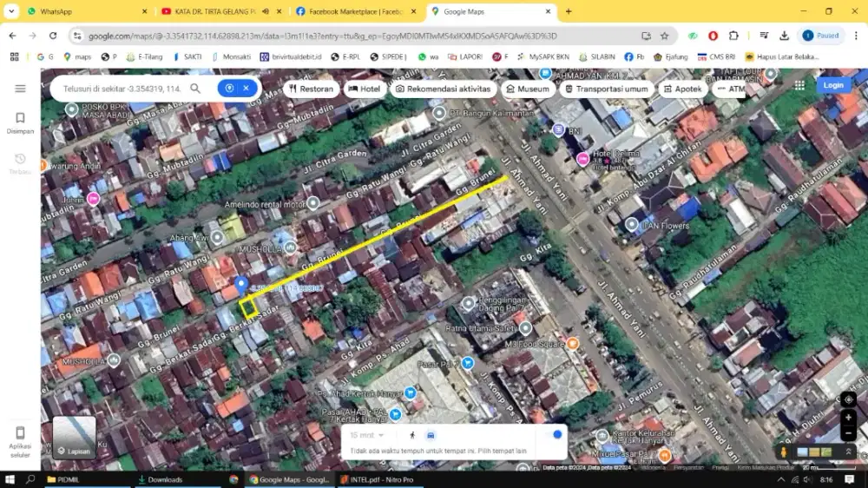Switch to Facebook Marketplace tab
This screenshot has width=868, height=488.
pos(355,11)
